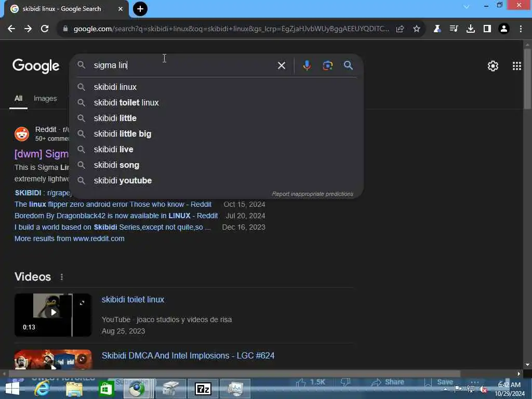The height and width of the screenshot is (399, 532).
Task: Submit the search with the magnifier button
Action: click(x=348, y=65)
